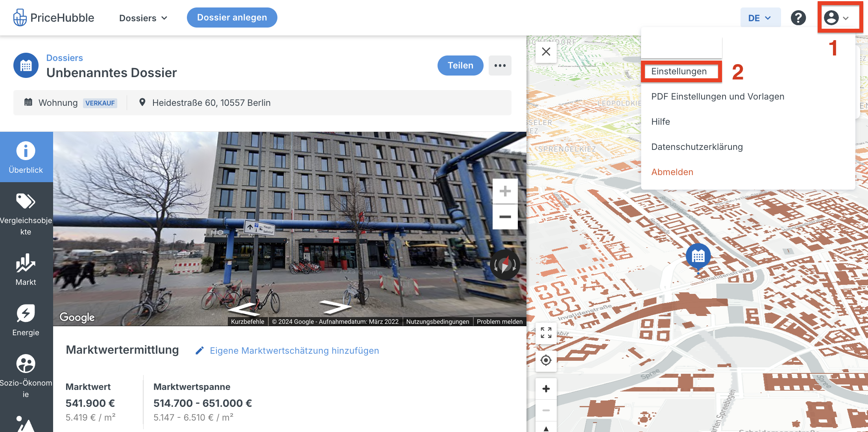868x432 pixels.
Task: Move Street View to the left arrow
Action: click(x=244, y=309)
